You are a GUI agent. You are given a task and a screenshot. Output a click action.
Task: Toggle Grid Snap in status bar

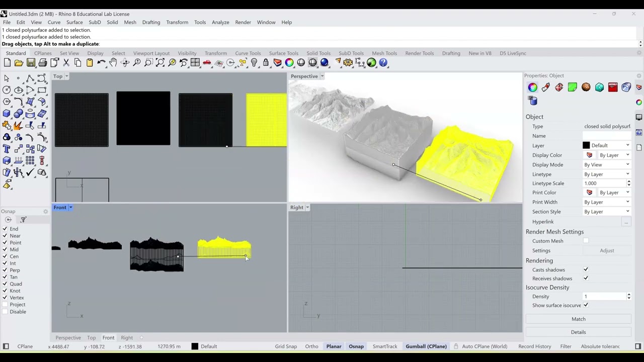[x=286, y=346]
